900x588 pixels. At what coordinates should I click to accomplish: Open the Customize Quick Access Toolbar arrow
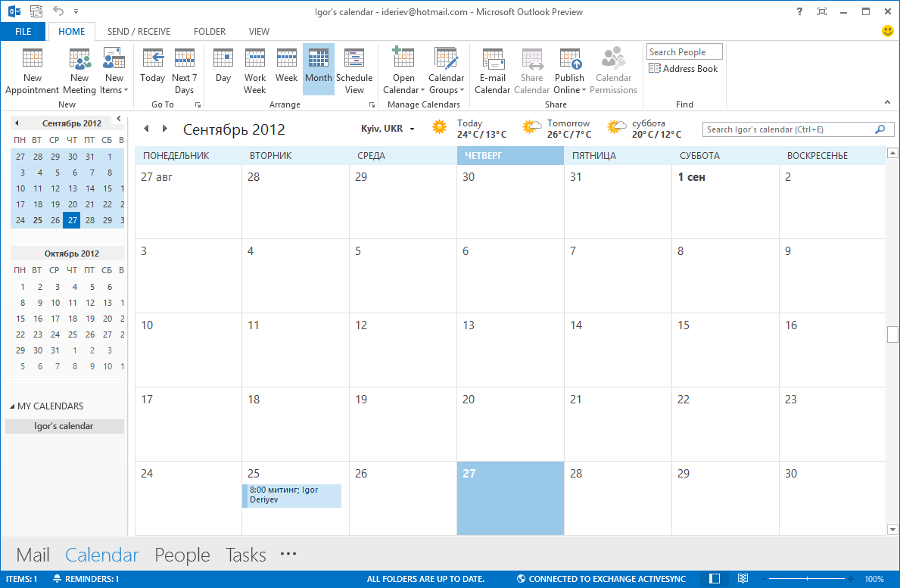[x=76, y=11]
